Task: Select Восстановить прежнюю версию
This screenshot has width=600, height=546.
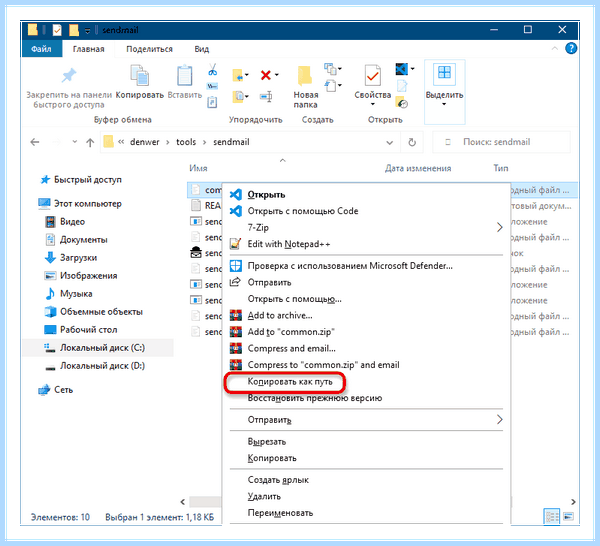Action: (x=315, y=398)
